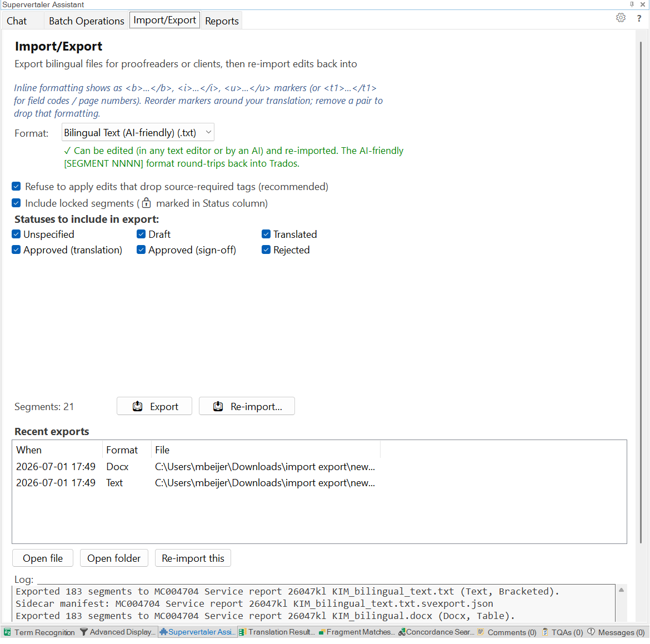
Task: Pin the Supervertaler Assistant panel
Action: pos(632,4)
